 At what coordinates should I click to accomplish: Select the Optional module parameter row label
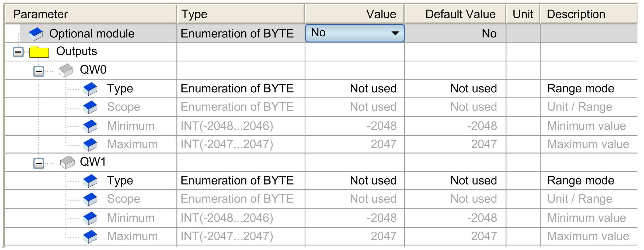point(92,34)
